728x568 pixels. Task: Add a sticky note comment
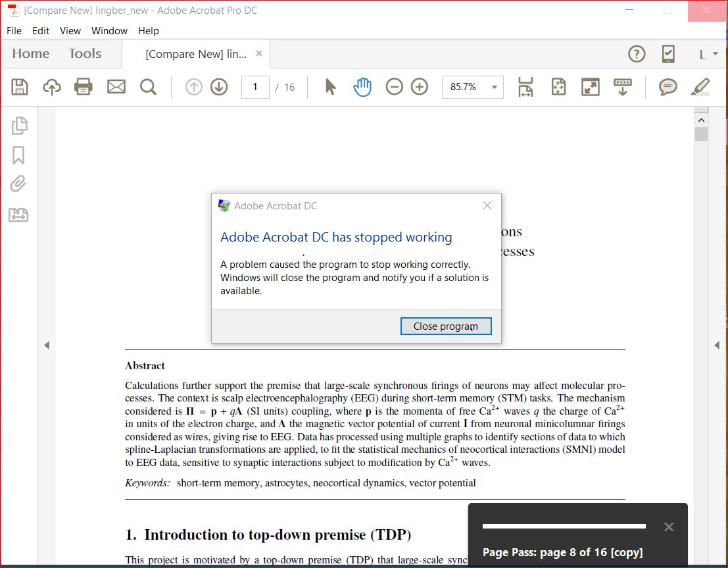[x=667, y=87]
